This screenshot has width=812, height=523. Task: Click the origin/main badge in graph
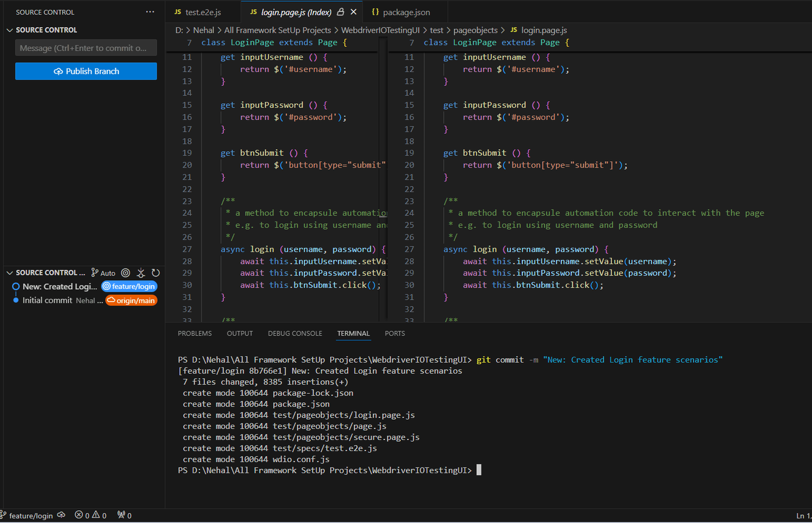pos(131,300)
